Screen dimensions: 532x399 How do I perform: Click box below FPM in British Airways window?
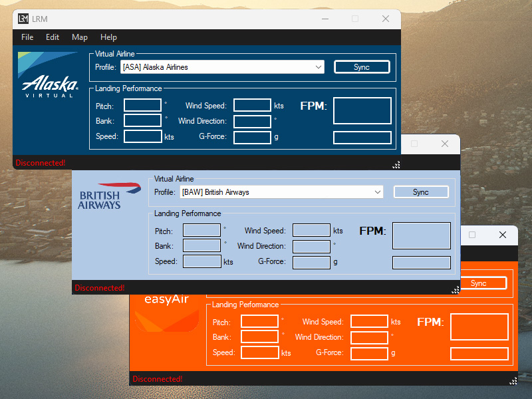click(422, 263)
